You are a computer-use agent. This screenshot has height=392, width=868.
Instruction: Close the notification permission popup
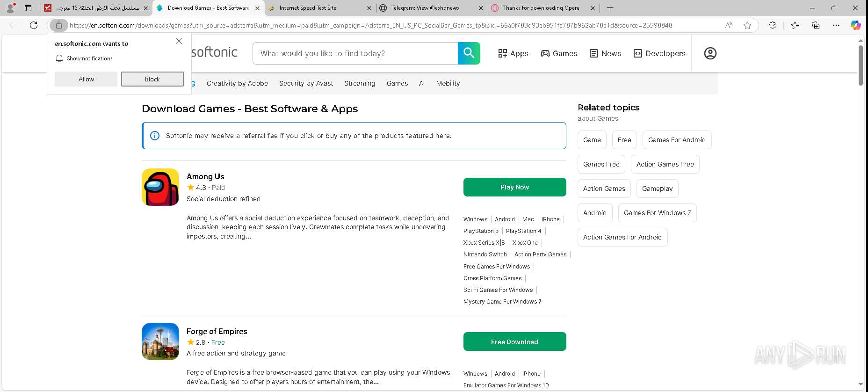179,41
